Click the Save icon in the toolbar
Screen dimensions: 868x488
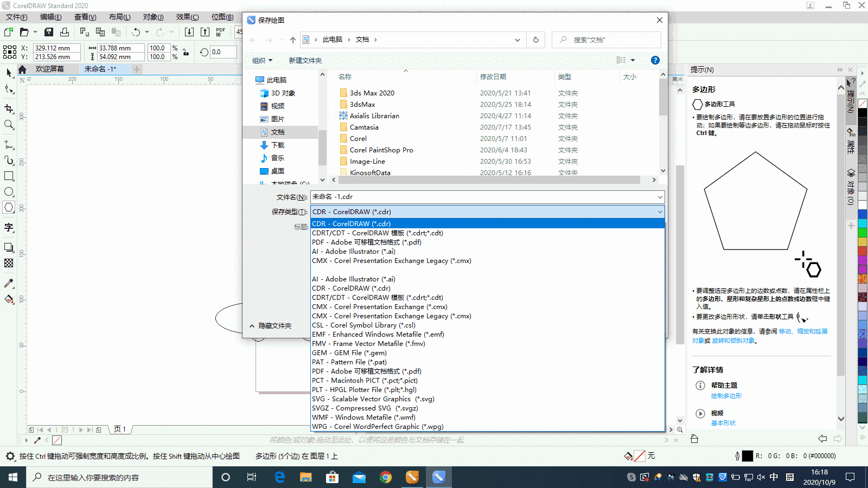click(x=48, y=31)
